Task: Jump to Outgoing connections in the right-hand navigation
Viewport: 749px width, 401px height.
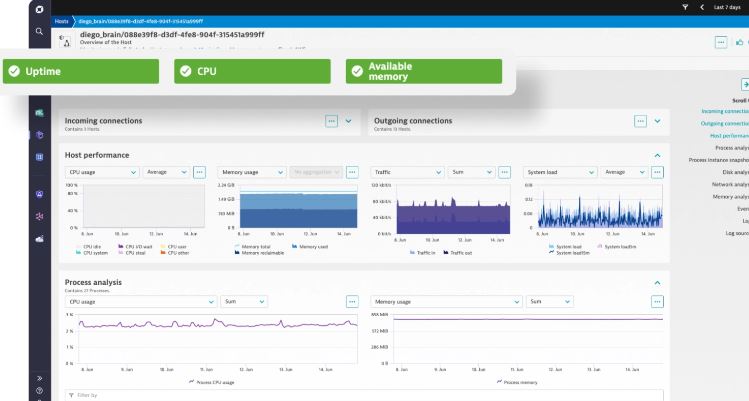Action: tap(725, 124)
